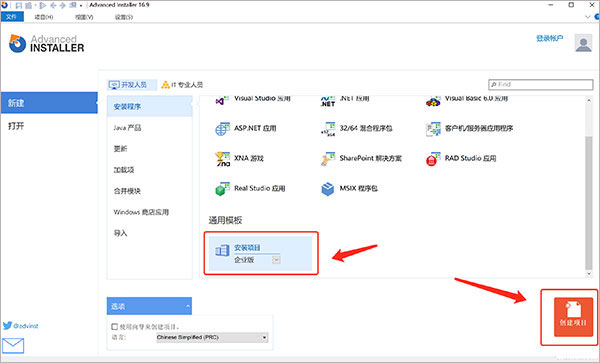Select the SharePoint 解决方案 template icon
Image resolution: width=600 pixels, height=363 pixels.
[328, 159]
